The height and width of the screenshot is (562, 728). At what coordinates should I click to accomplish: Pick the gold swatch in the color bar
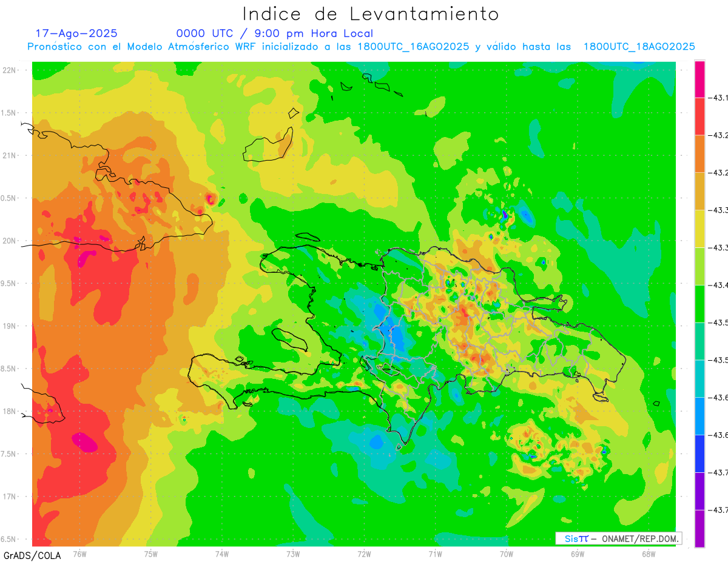click(699, 192)
